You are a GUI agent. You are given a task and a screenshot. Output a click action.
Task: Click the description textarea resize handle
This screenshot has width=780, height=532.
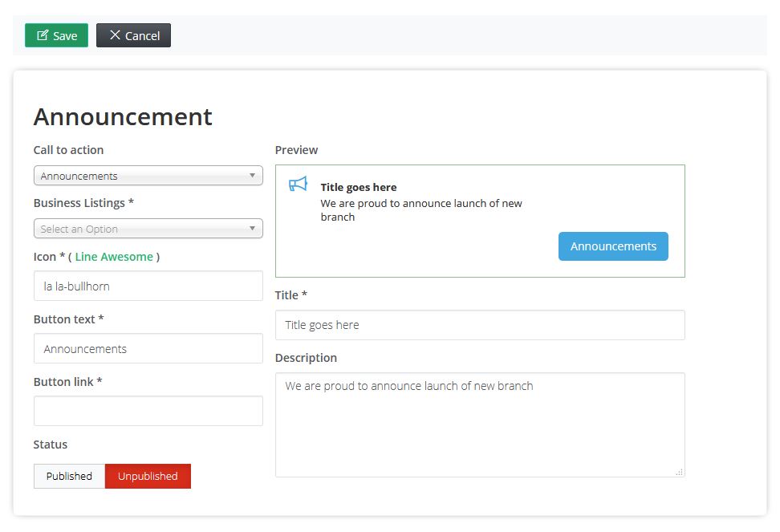(x=679, y=472)
